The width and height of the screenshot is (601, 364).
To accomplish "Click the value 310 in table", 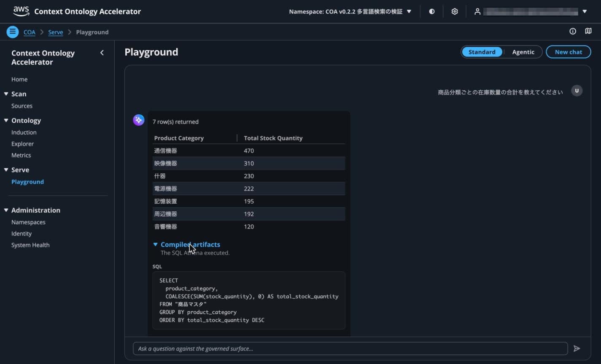I will click(249, 163).
